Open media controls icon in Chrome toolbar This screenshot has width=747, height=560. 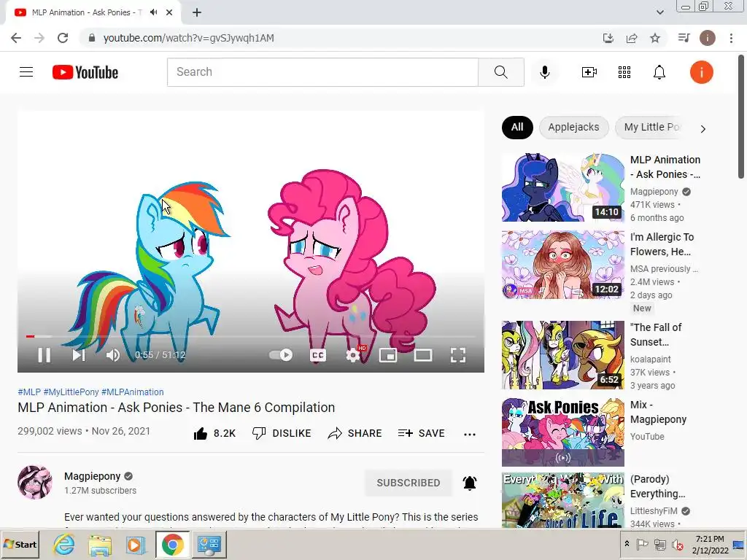coord(684,38)
